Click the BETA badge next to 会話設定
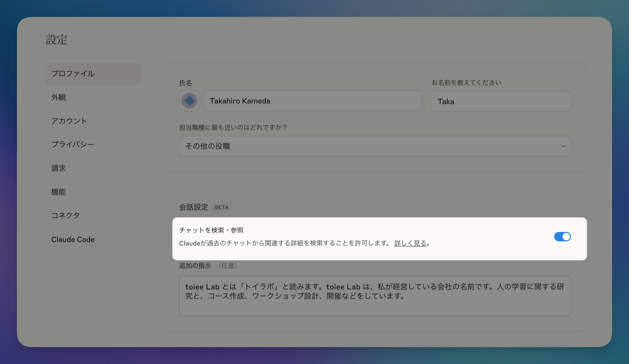This screenshot has height=364, width=629. (221, 207)
